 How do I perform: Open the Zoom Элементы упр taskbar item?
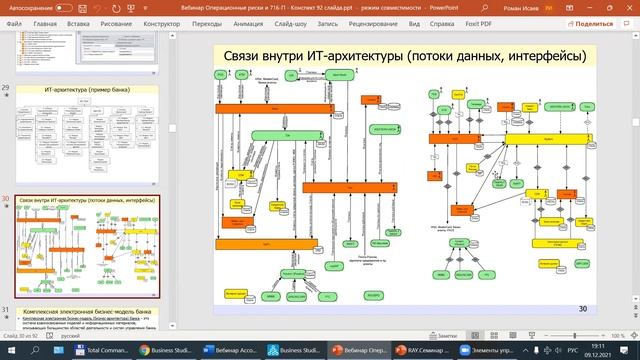point(487,350)
